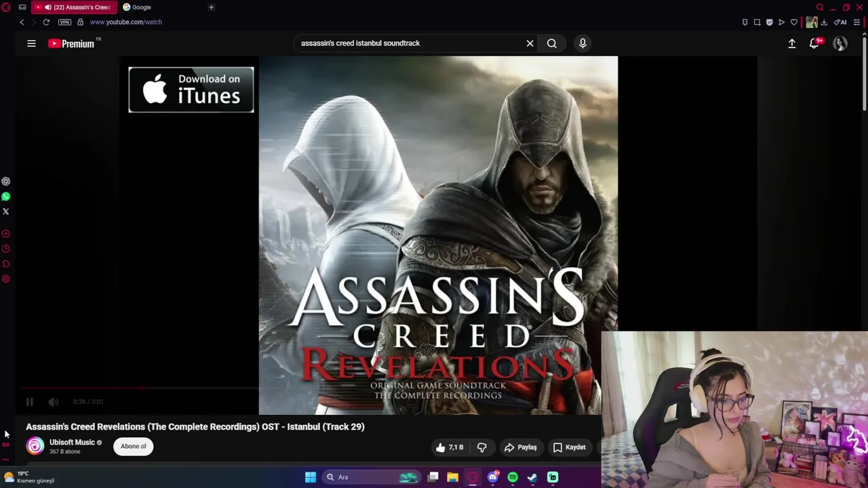Submit YouTube search magnifier button
Viewport: 868px width, 488px height.
552,43
